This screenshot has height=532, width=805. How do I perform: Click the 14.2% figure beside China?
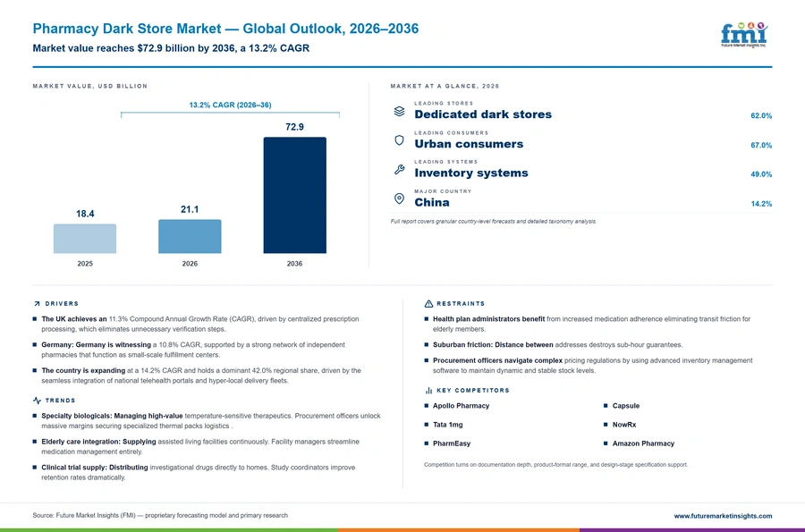coord(761,204)
